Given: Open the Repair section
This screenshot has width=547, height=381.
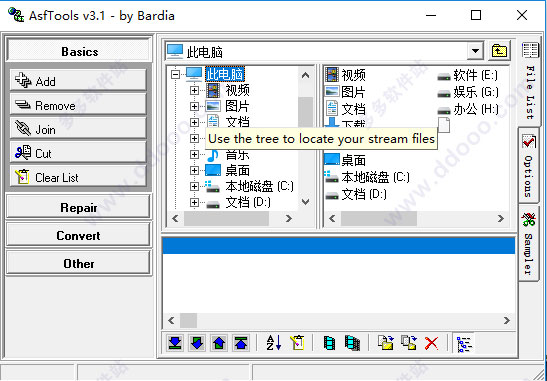Looking at the screenshot, I should 79,208.
